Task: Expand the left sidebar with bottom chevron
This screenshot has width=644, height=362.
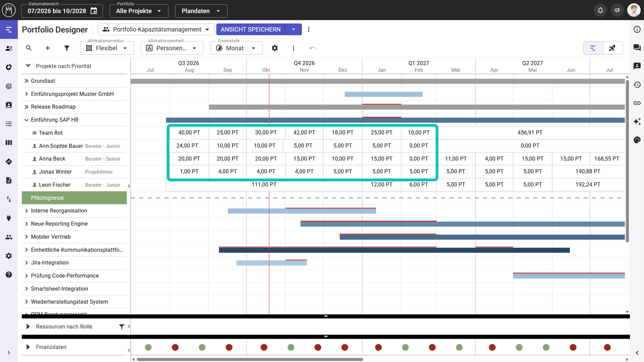Action: point(9,353)
